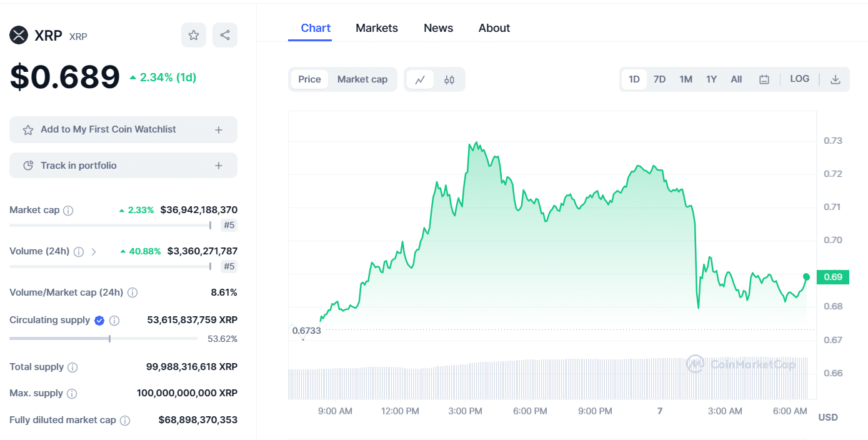Add to My First Coin Watchlist

123,129
